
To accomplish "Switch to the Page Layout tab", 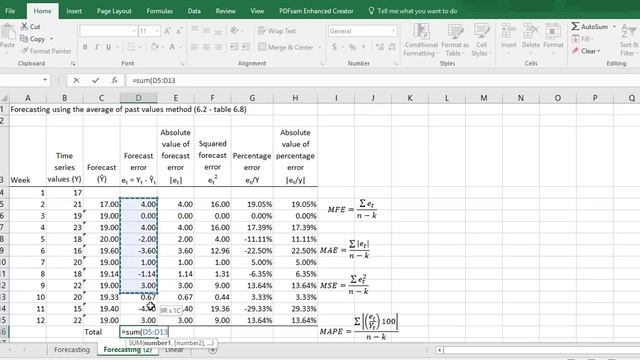I will coord(114,11).
